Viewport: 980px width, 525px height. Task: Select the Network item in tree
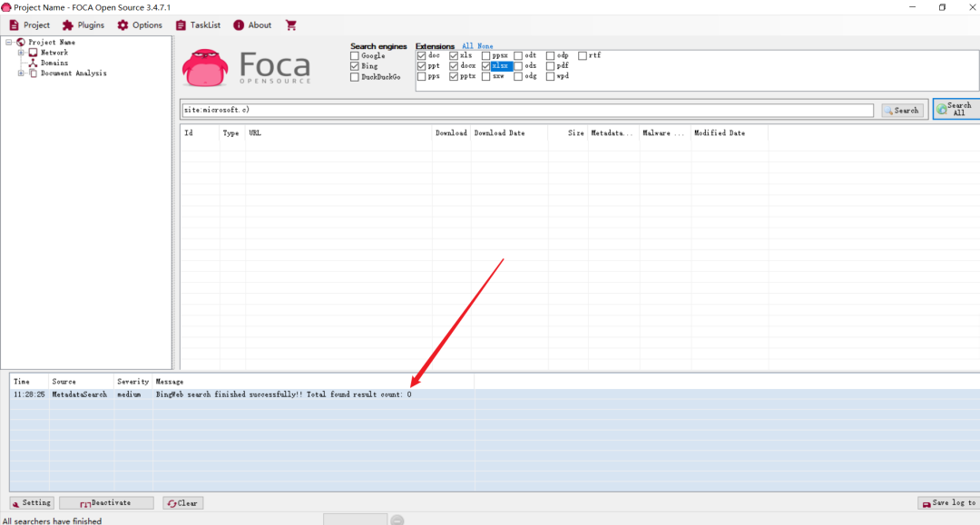coord(54,53)
